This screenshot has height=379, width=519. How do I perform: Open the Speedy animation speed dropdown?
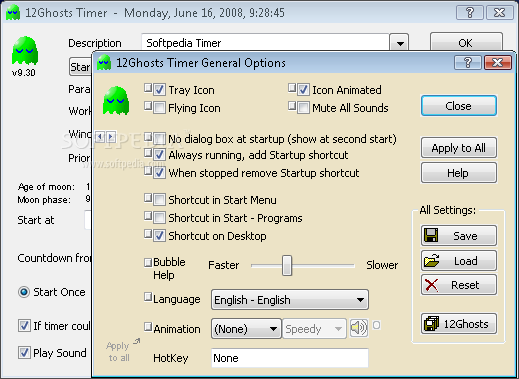point(314,329)
